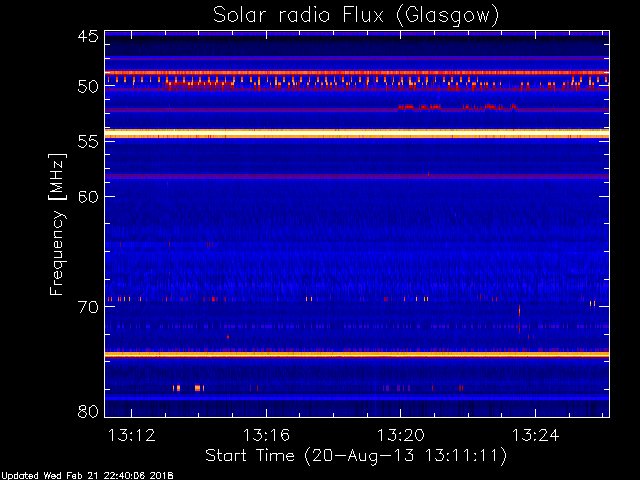Click the 13:20 time tick label
The image size is (640, 480).
pos(400,435)
